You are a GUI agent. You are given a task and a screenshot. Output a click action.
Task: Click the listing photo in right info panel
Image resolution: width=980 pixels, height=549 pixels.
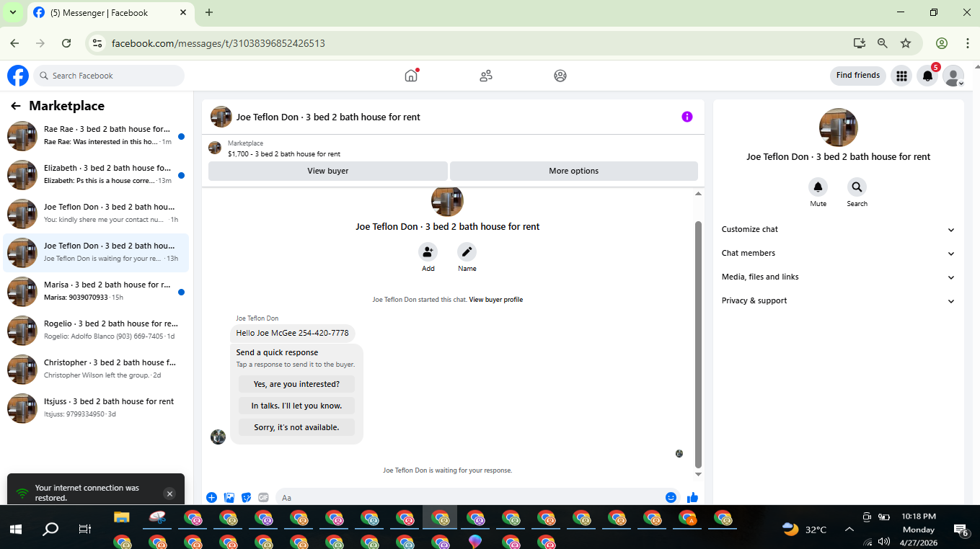pyautogui.click(x=839, y=128)
